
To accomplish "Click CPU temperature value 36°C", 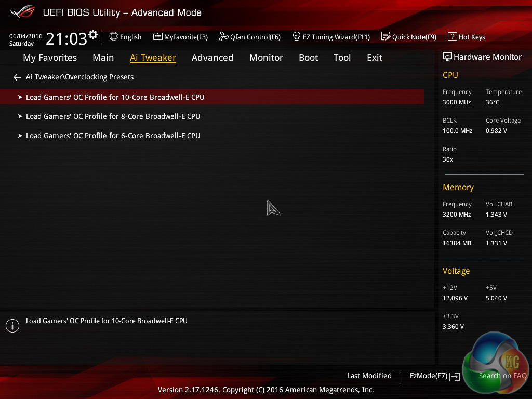I will (493, 102).
